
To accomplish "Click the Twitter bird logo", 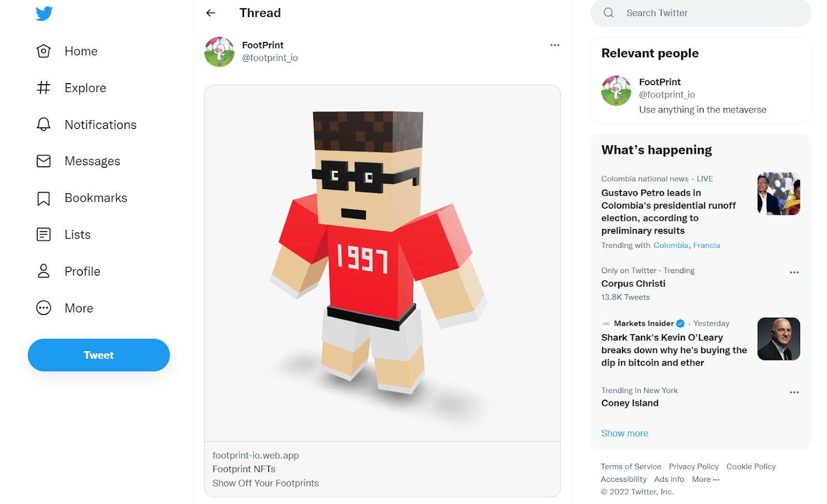I will 44,13.
